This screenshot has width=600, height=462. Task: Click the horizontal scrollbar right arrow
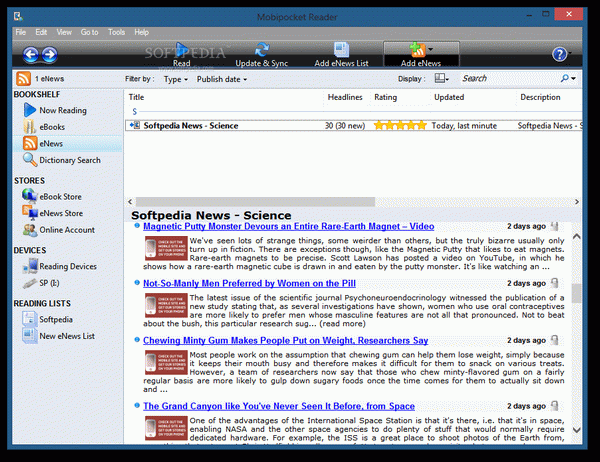click(577, 202)
